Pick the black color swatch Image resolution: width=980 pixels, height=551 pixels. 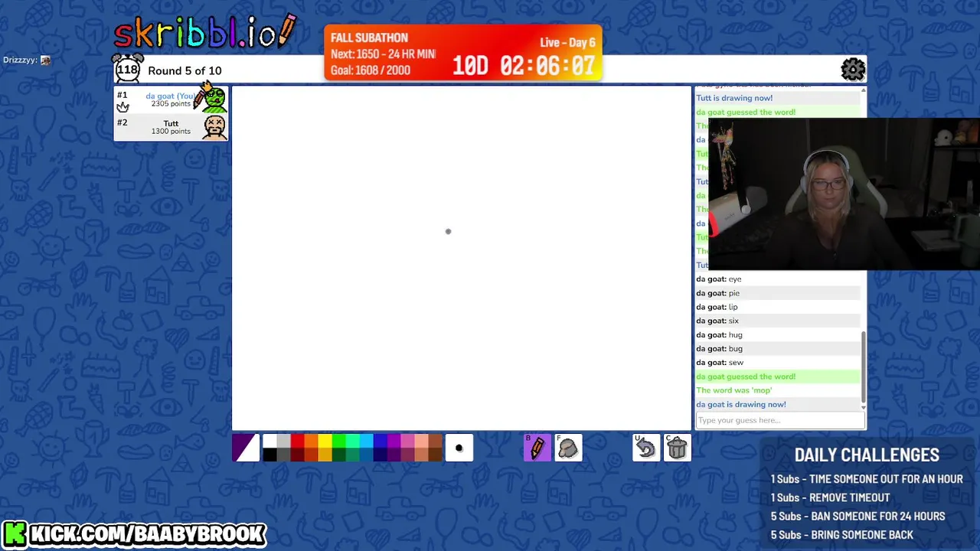coord(269,455)
